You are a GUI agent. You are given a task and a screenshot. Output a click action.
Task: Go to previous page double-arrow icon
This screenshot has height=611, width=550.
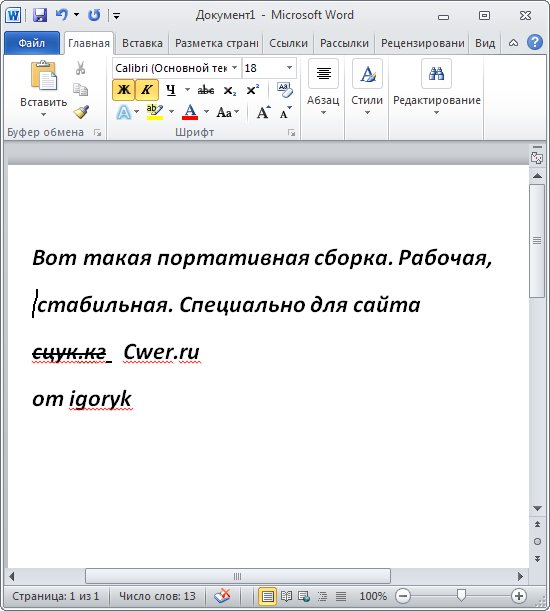click(537, 524)
